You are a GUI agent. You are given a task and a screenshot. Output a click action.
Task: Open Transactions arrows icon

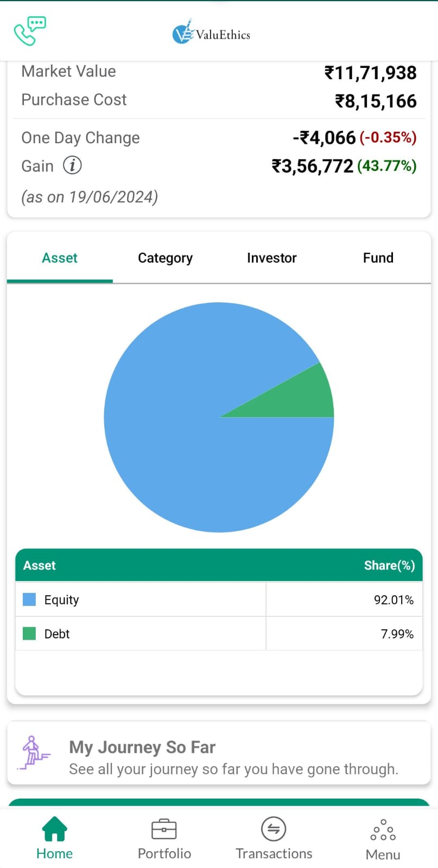[274, 829]
